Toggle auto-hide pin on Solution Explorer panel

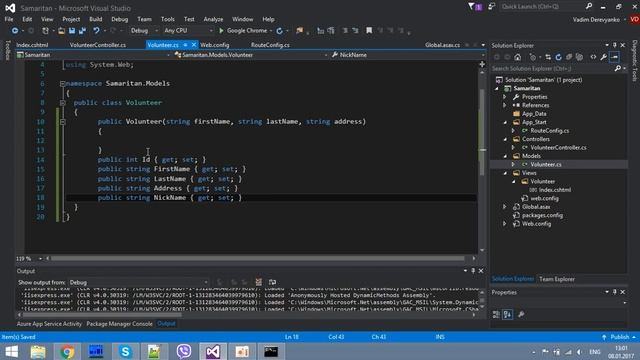coord(615,45)
